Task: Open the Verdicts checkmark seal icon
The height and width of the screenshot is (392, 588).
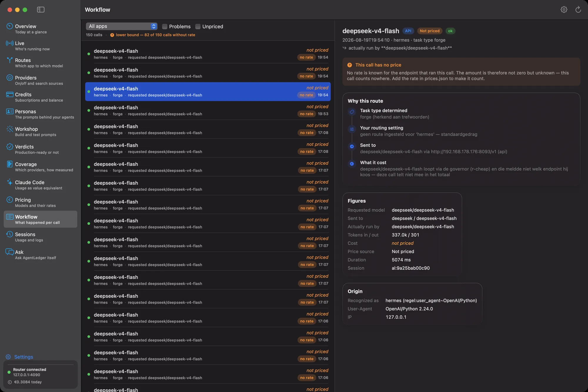Action: point(10,146)
